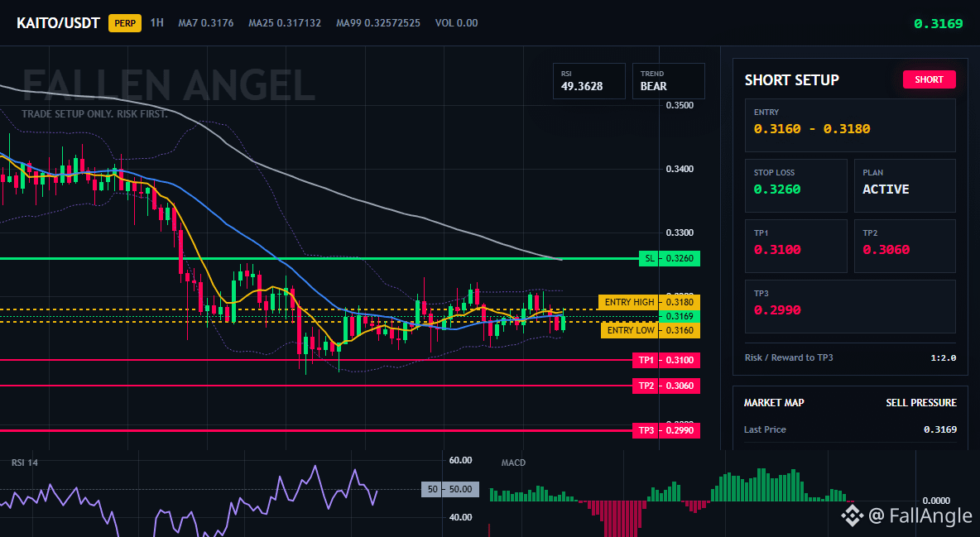
Task: Click the 0.3169 value in Last Price row
Action: tap(940, 429)
